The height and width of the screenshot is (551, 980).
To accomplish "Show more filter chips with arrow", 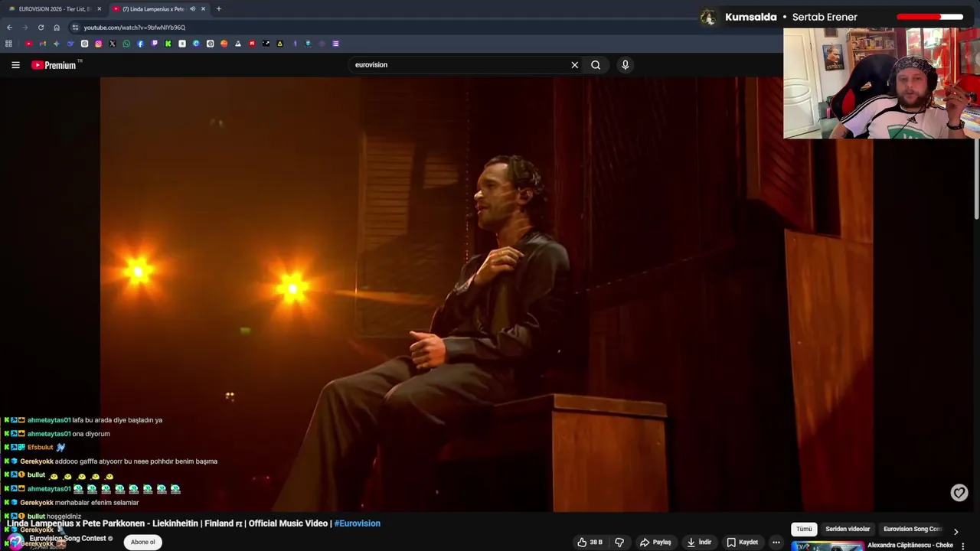I will pyautogui.click(x=955, y=530).
